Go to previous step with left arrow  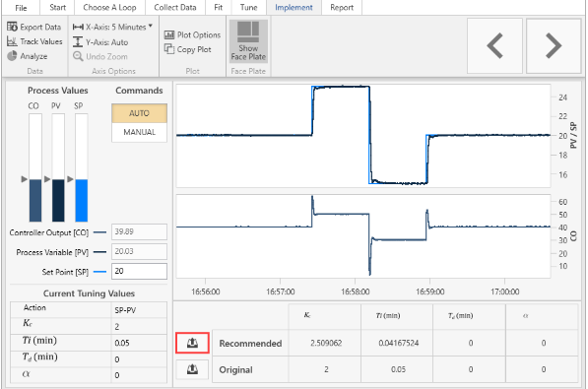(x=494, y=45)
